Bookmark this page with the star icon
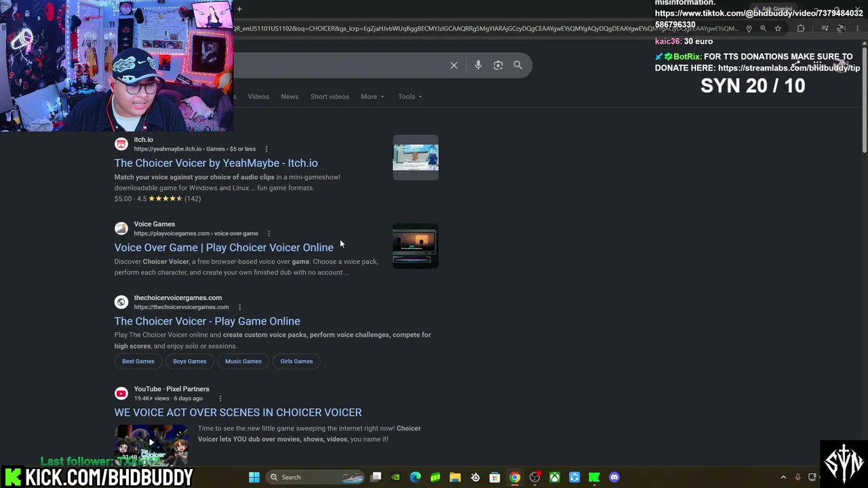868x488 pixels. (x=778, y=28)
